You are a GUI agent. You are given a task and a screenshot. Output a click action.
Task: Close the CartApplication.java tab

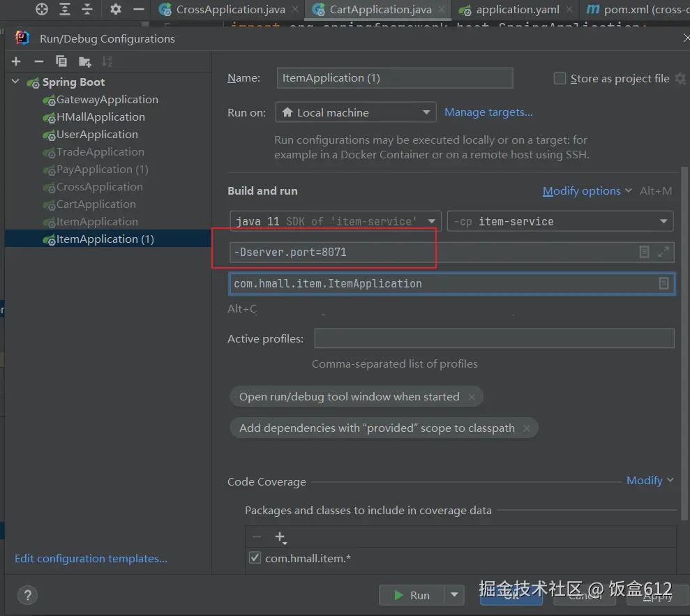[442, 9]
